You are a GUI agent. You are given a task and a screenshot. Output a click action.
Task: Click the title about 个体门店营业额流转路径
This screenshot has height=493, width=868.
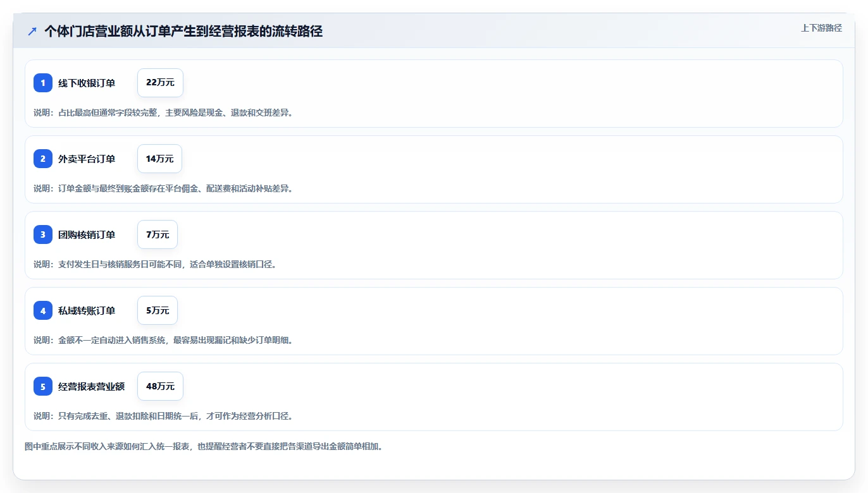(183, 32)
